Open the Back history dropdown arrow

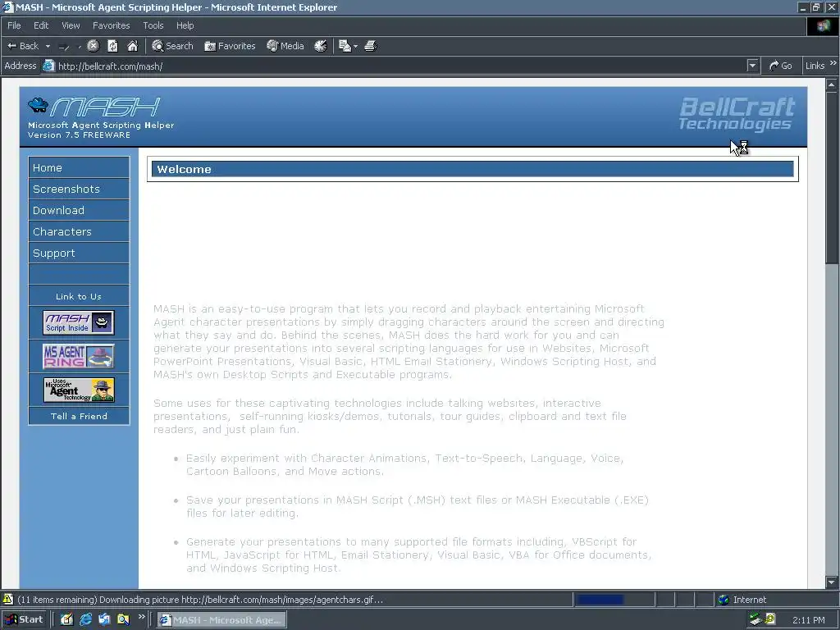click(x=48, y=46)
